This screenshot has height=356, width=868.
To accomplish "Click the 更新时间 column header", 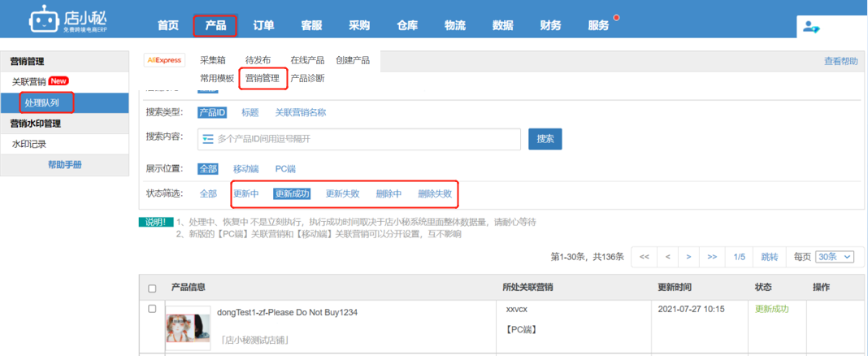I will coord(675,288).
